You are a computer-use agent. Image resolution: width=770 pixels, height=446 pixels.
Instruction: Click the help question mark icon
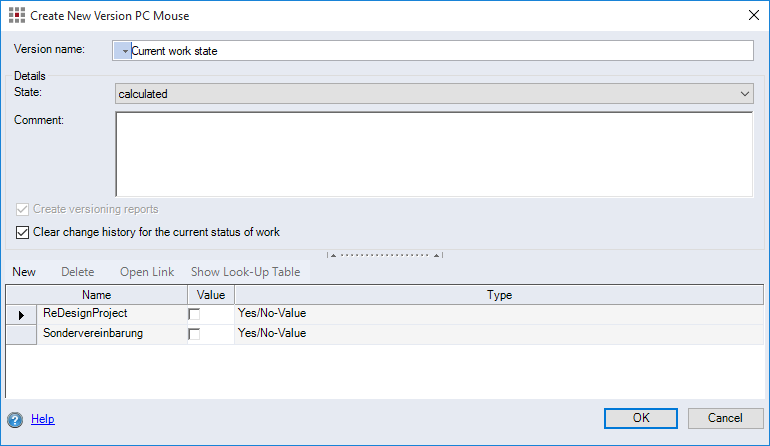pyautogui.click(x=15, y=420)
